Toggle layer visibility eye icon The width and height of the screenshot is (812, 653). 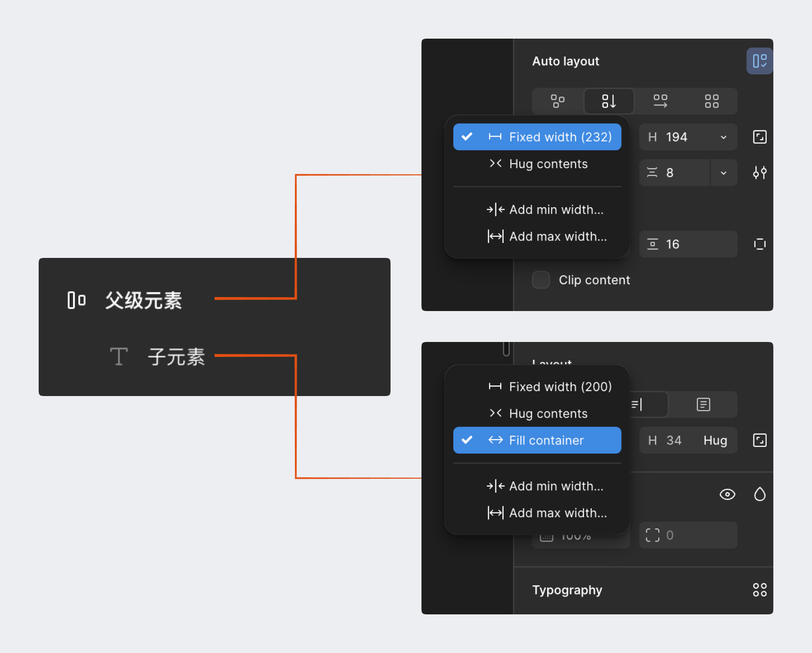727,494
